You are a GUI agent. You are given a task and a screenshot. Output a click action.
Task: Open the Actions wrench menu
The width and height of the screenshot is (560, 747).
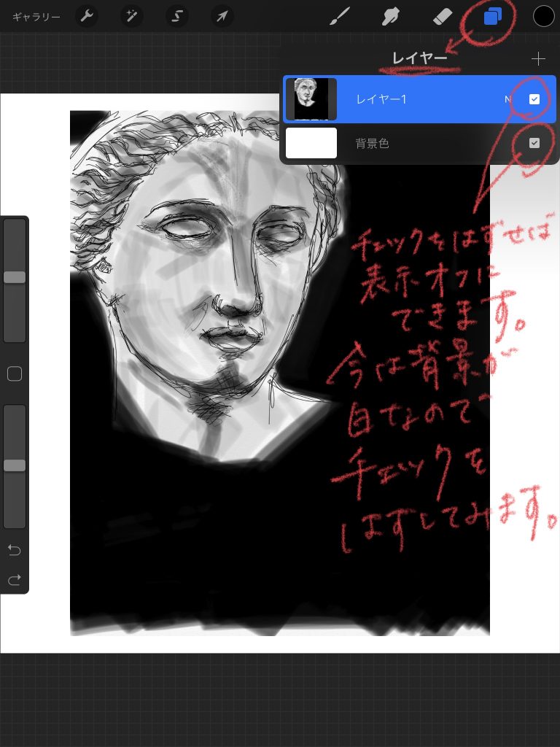(87, 17)
